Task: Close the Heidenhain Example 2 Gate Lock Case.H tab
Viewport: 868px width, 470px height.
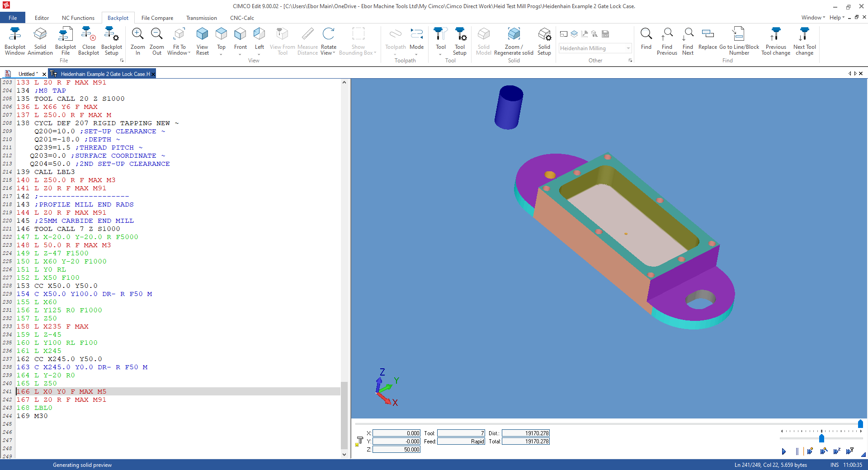Action: point(153,74)
